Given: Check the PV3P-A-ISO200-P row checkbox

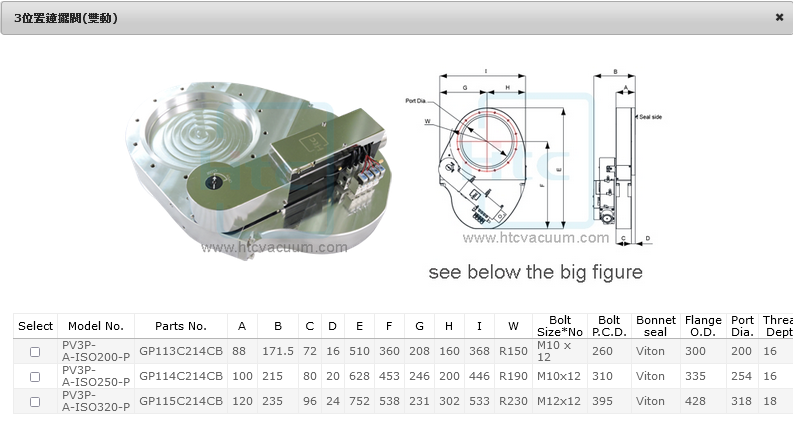Looking at the screenshot, I should [x=35, y=352].
